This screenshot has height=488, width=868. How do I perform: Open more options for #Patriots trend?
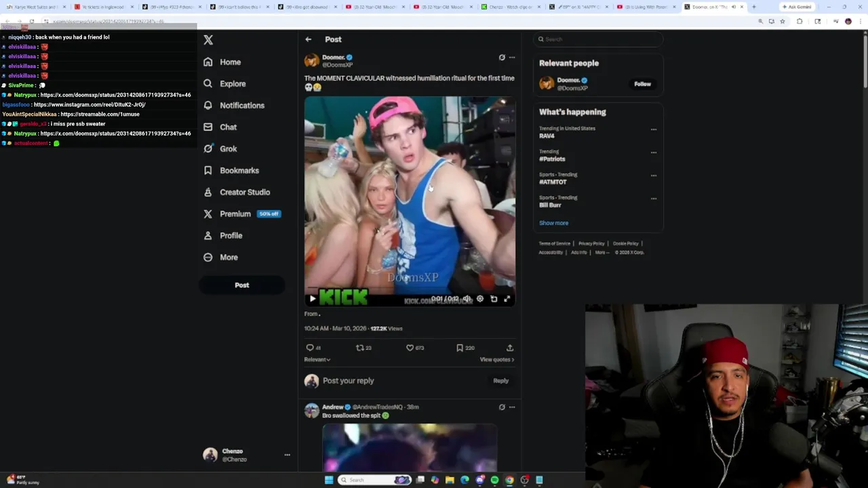tap(654, 152)
